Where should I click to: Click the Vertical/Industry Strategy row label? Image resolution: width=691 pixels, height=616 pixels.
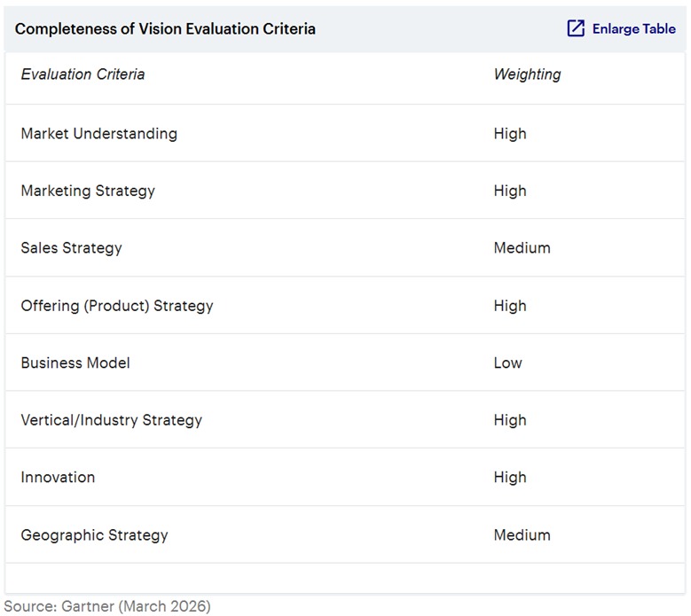[x=111, y=420]
